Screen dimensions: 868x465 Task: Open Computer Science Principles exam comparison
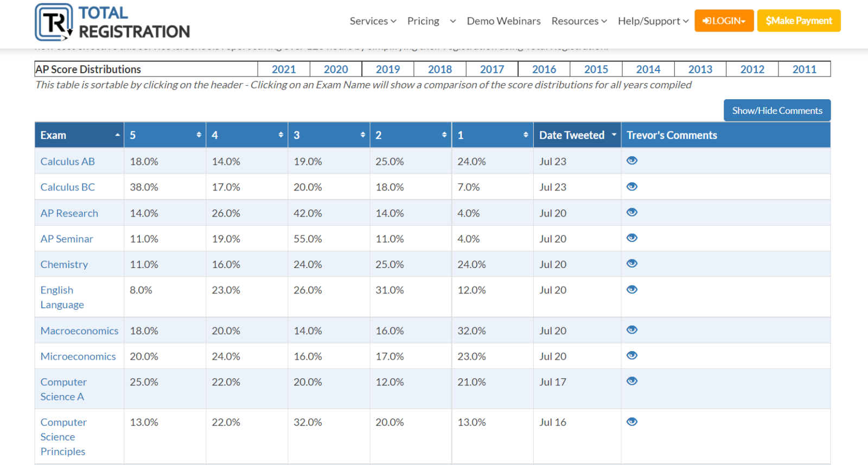(63, 437)
